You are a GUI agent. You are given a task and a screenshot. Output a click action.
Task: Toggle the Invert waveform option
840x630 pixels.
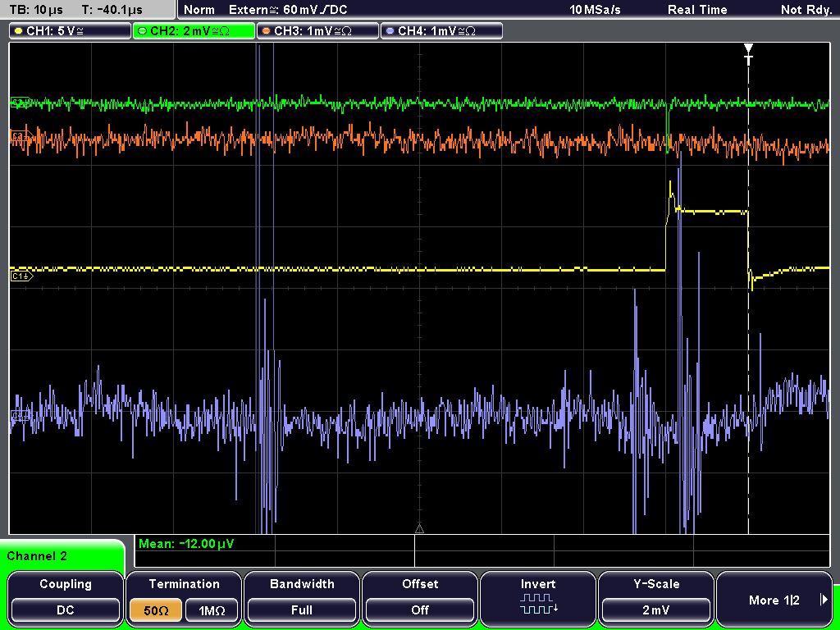538,598
